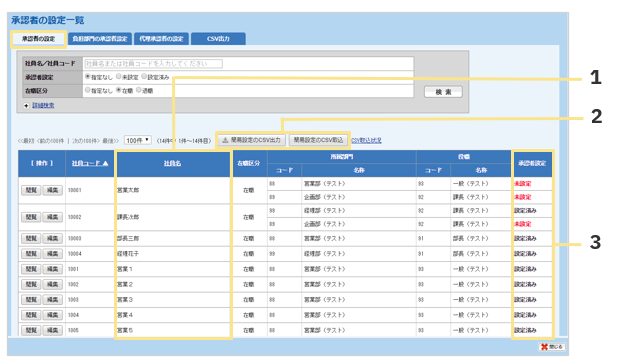619x364 pixels.
Task: Select 在職 radio for 在職区分
Action: [118, 90]
